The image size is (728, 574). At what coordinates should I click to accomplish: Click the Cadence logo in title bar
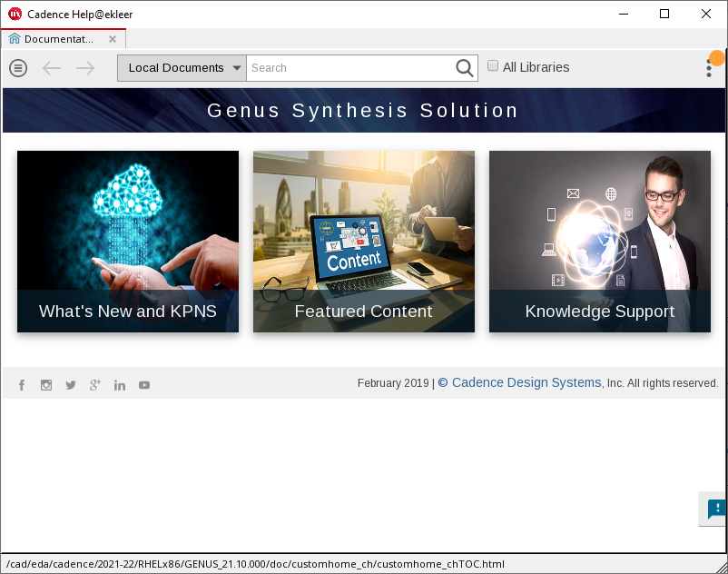(15, 14)
